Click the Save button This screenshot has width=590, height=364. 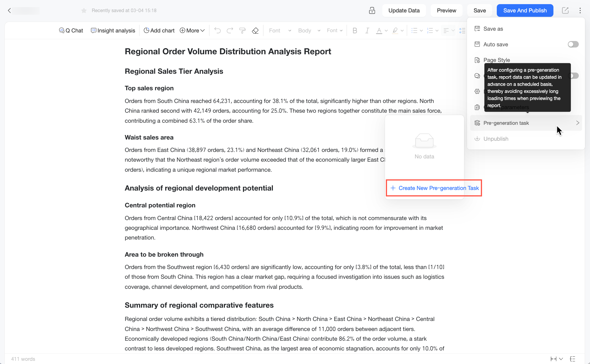point(480,11)
